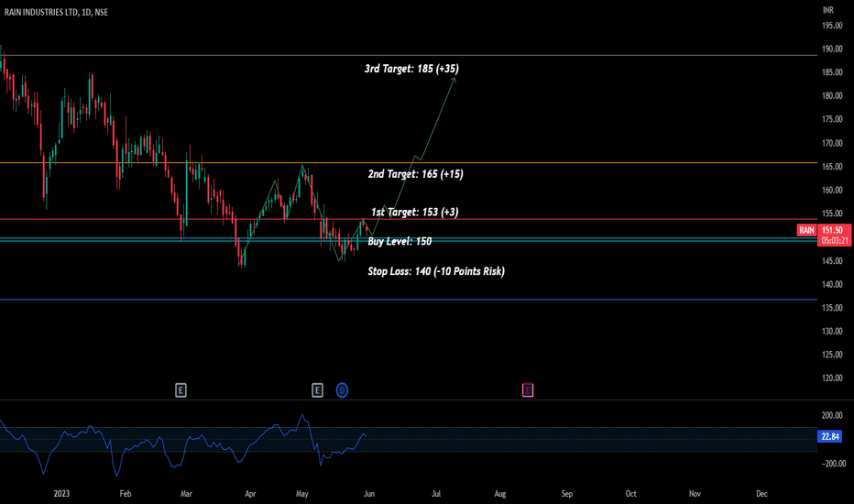
Task: Click the Jun label on time axis
Action: click(x=368, y=494)
